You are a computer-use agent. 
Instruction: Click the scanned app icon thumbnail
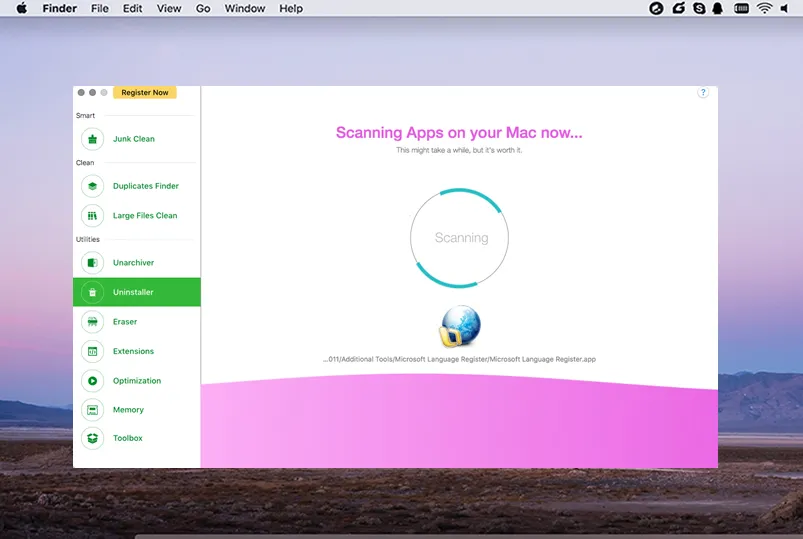pyautogui.click(x=460, y=328)
